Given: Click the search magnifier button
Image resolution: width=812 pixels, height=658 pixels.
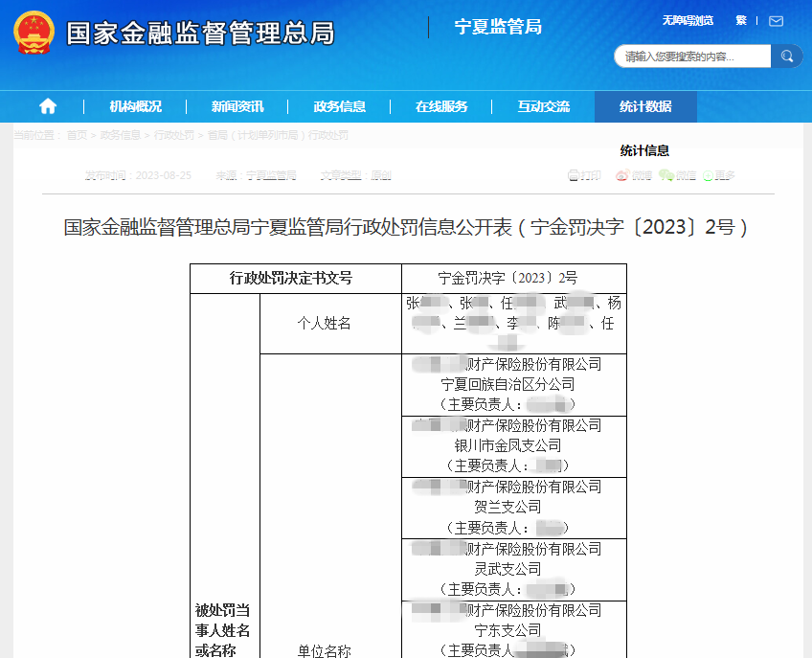Looking at the screenshot, I should point(787,57).
